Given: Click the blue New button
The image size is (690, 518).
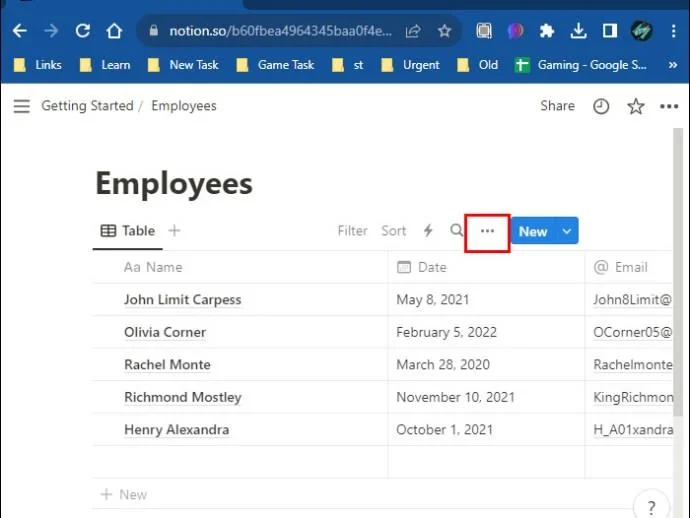Looking at the screenshot, I should point(533,231).
